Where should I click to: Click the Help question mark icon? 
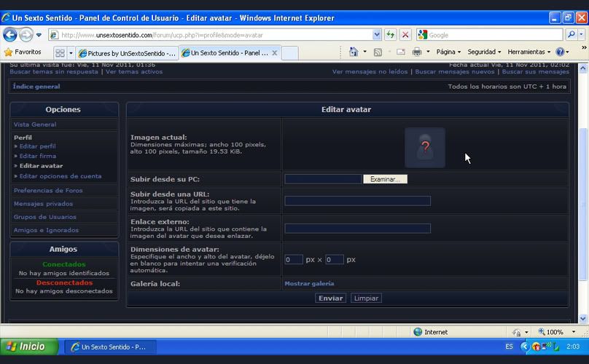coord(560,52)
